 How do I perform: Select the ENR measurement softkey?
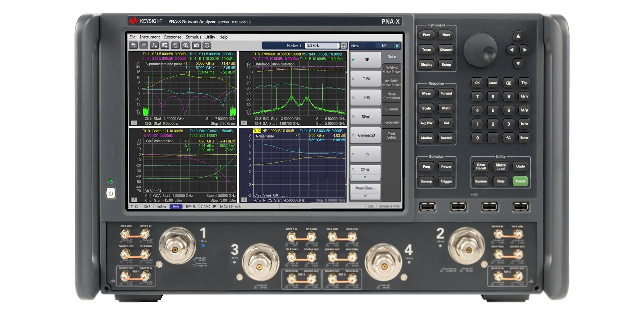(x=366, y=98)
